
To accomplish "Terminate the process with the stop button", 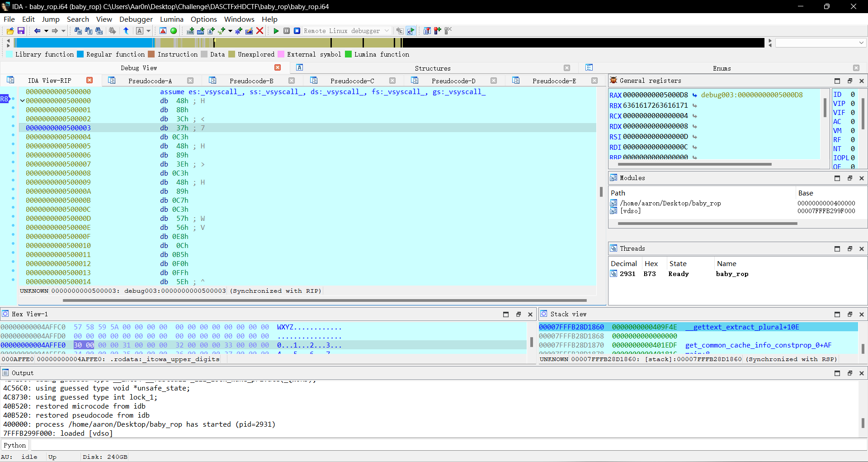I will (x=297, y=31).
